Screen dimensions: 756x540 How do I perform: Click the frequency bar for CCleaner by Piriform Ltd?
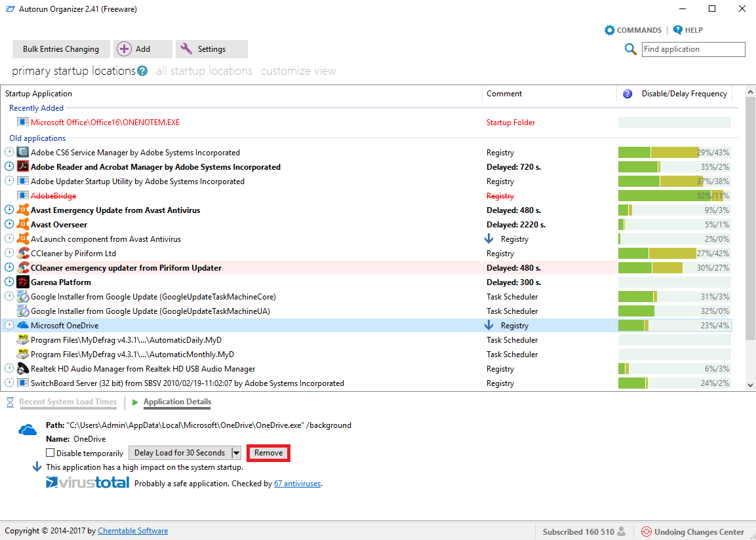point(674,254)
